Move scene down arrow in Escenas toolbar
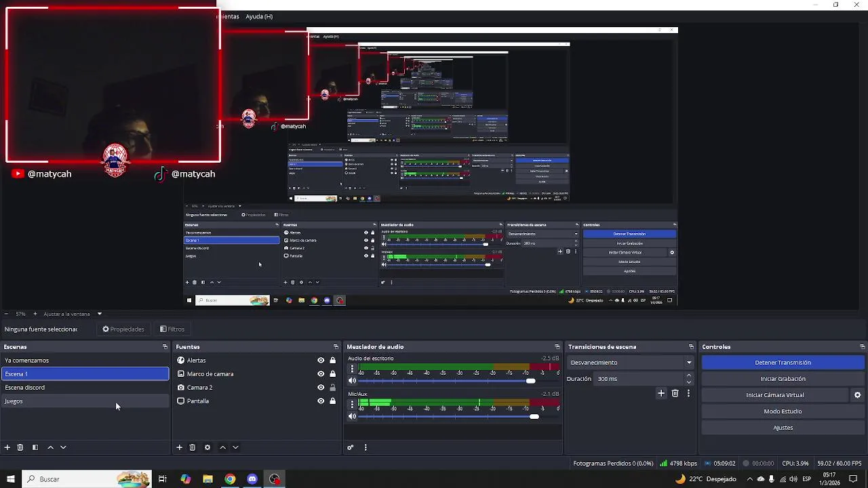The height and width of the screenshot is (488, 868). click(63, 447)
